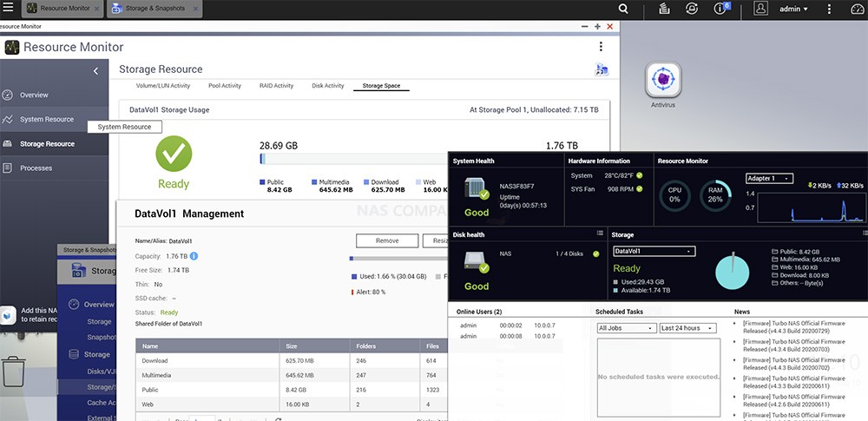Image resolution: width=868 pixels, height=421 pixels.
Task: Open the All Jobs dropdown
Action: [627, 328]
